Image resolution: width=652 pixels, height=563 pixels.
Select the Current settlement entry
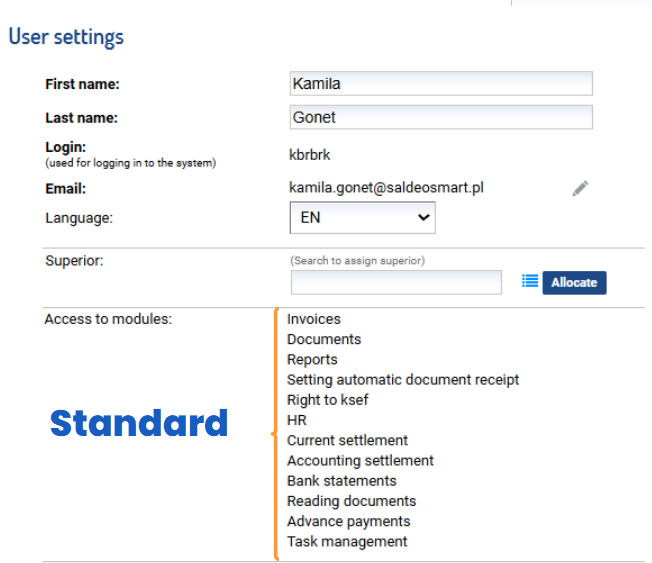(347, 440)
